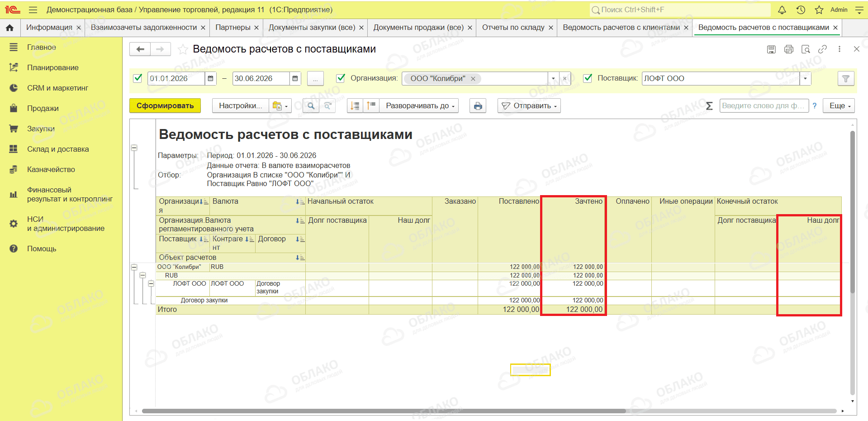
Task: Open calendar for end date 30.06.2026
Action: pyautogui.click(x=295, y=78)
